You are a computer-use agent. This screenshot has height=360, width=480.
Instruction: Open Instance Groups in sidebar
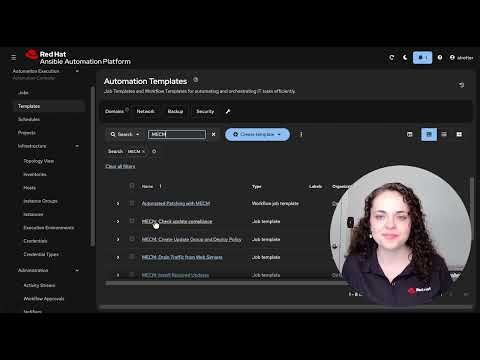40,201
